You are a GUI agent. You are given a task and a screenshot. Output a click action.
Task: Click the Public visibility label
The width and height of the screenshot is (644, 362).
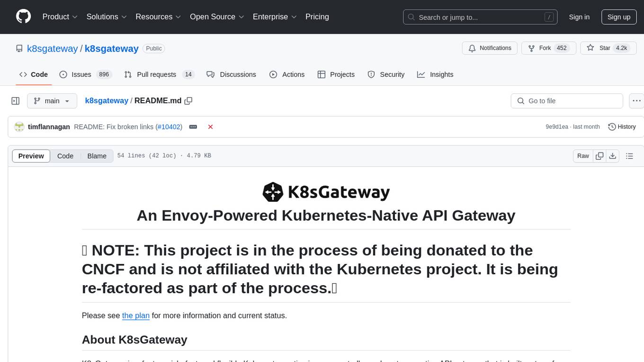click(x=153, y=48)
